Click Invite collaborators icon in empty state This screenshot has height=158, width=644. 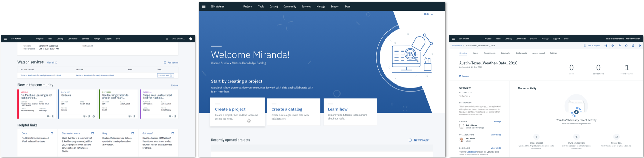pyautogui.click(x=576, y=137)
